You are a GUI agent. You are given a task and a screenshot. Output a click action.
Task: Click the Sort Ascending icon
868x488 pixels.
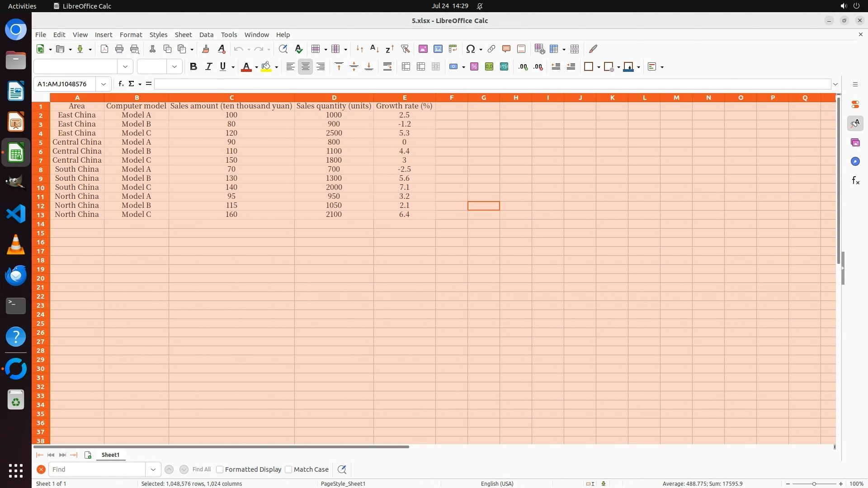pyautogui.click(x=374, y=49)
